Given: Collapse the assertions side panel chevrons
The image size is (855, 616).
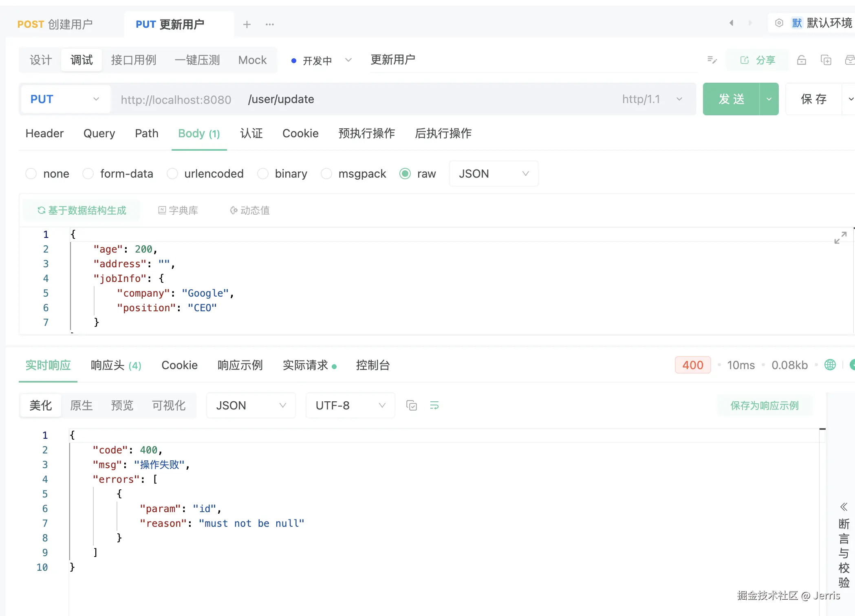Looking at the screenshot, I should tap(844, 507).
